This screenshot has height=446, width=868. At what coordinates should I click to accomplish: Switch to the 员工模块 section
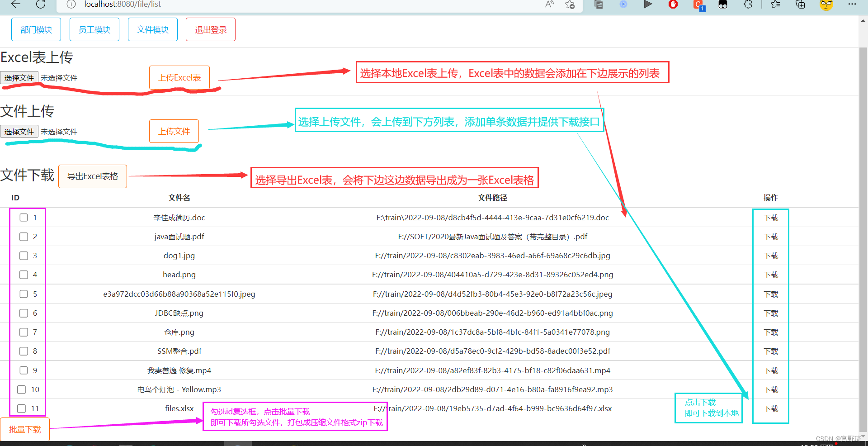click(x=94, y=29)
